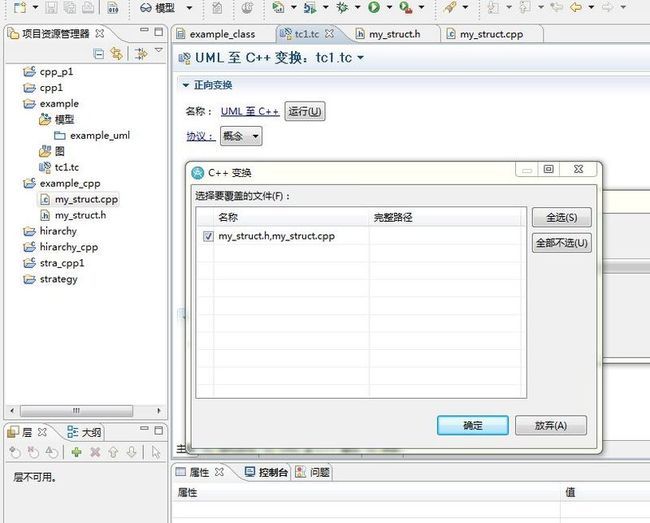Close the project explorer tab via X

point(100,34)
